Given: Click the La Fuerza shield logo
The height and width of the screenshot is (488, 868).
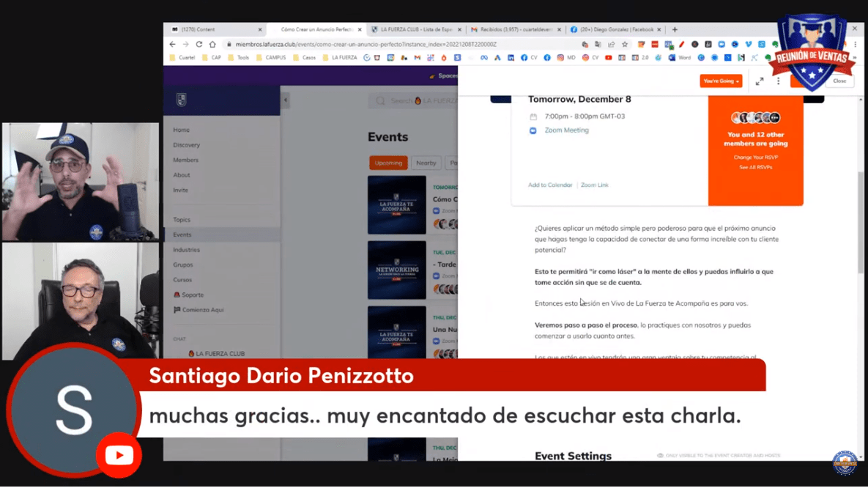Looking at the screenshot, I should point(181,100).
